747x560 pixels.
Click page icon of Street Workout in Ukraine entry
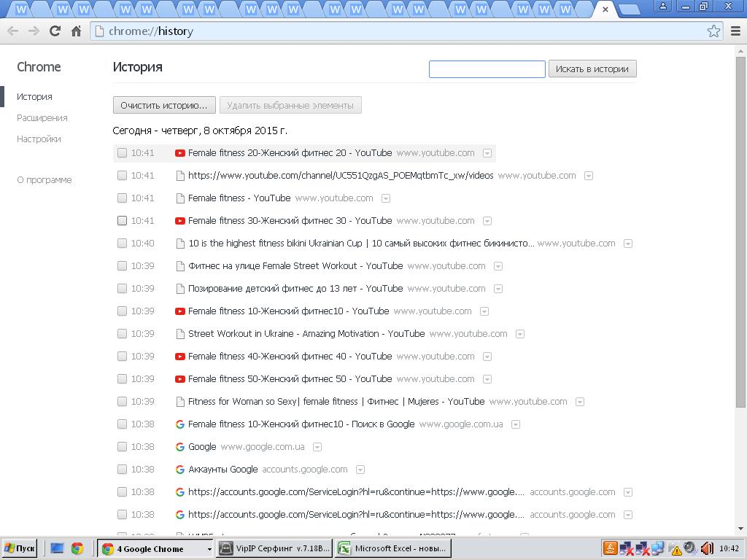point(180,334)
